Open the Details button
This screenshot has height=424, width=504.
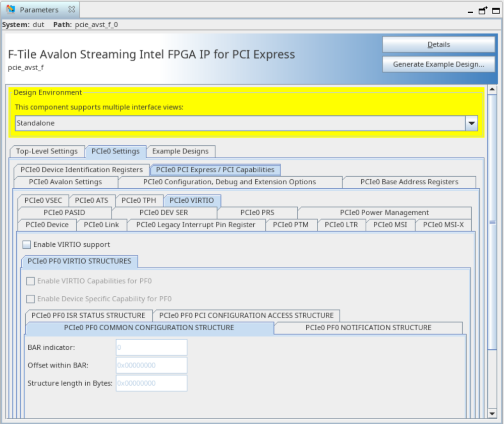[438, 44]
